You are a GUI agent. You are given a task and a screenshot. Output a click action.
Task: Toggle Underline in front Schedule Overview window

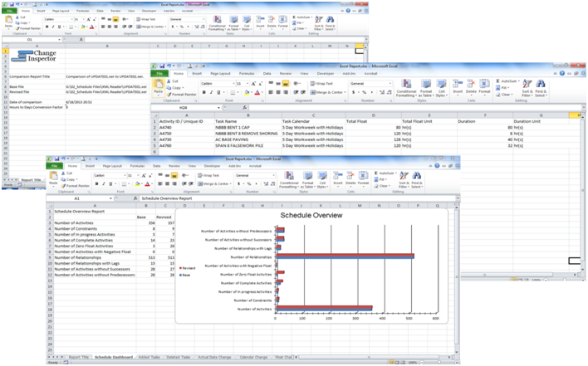tap(110, 184)
